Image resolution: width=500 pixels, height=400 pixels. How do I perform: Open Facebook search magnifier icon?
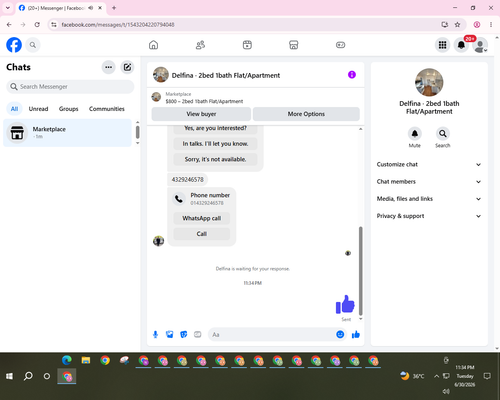coord(33,45)
